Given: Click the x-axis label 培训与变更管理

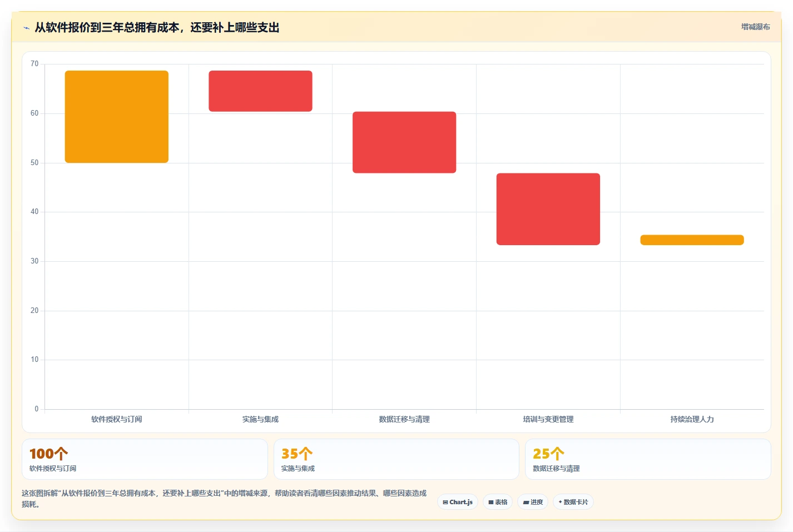Looking at the screenshot, I should [548, 419].
